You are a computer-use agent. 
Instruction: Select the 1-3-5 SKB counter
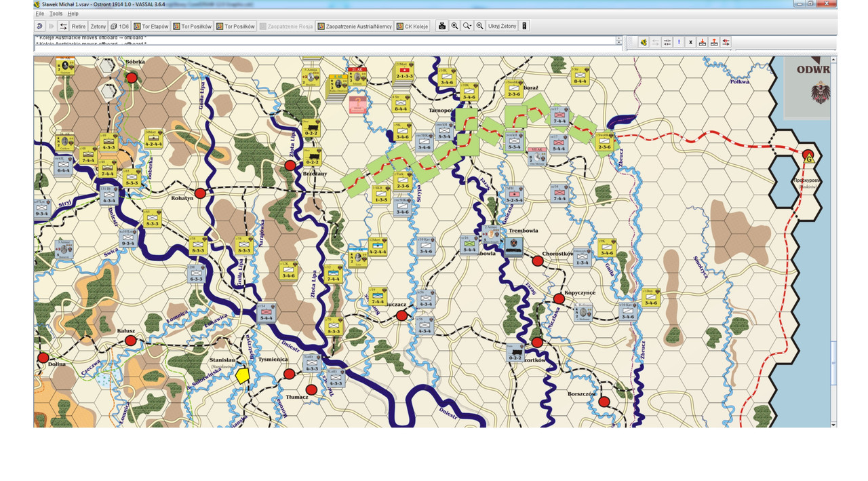[381, 195]
